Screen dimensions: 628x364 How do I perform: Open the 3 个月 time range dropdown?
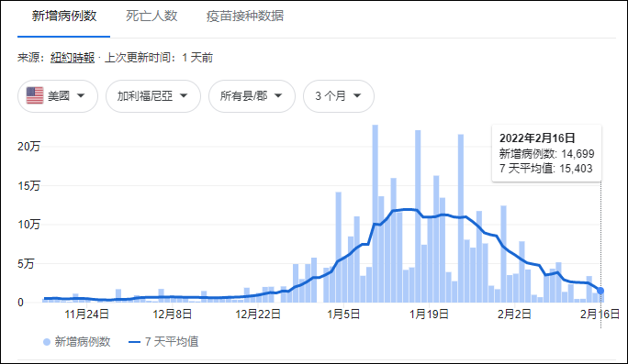point(339,96)
